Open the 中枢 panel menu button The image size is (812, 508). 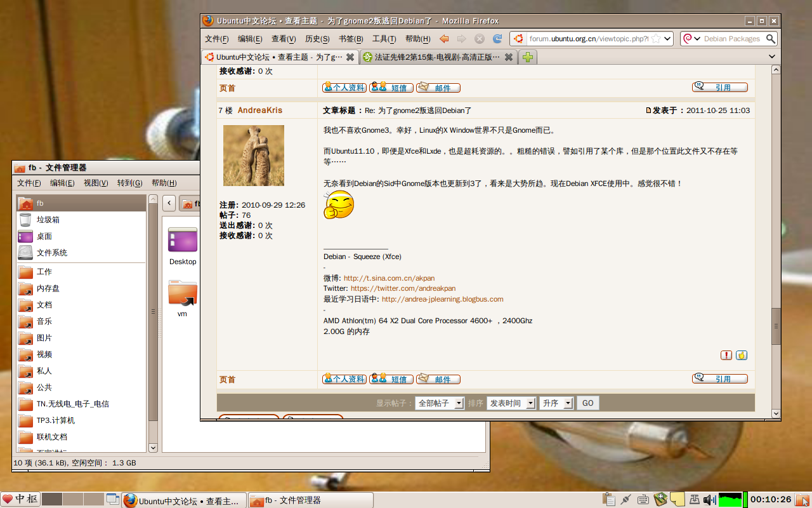20,500
